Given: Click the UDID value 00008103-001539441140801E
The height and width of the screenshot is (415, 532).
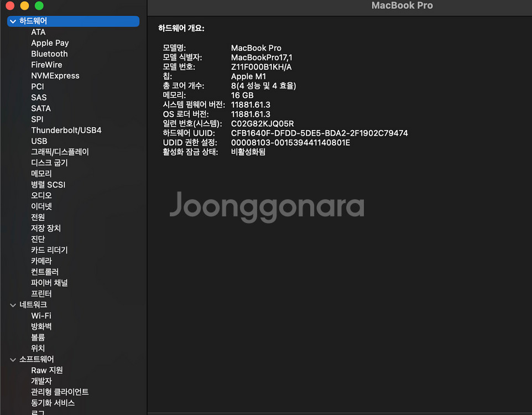Looking at the screenshot, I should tap(290, 143).
